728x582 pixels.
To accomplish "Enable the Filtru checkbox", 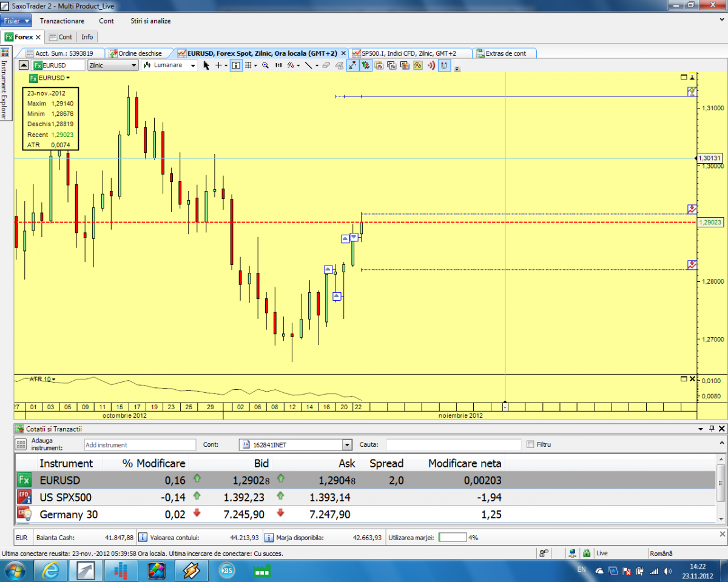I will [x=531, y=444].
